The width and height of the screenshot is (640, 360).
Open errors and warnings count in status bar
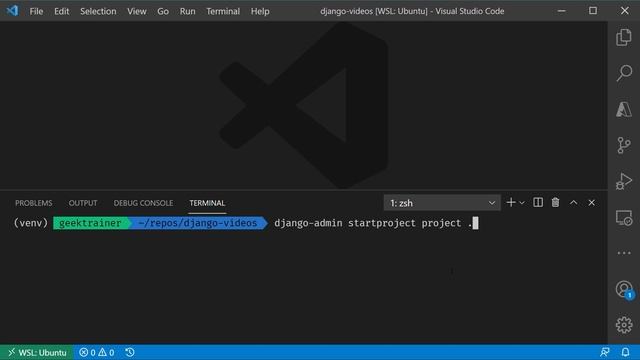point(97,352)
